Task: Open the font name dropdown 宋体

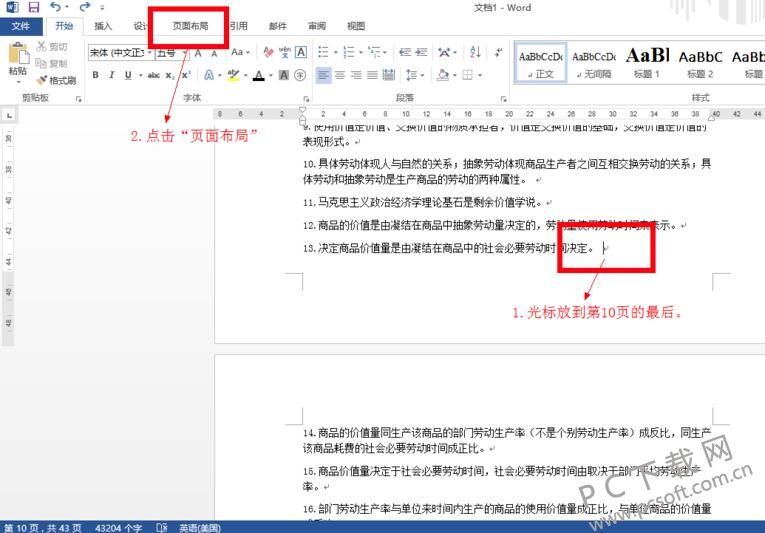Action: pos(121,53)
